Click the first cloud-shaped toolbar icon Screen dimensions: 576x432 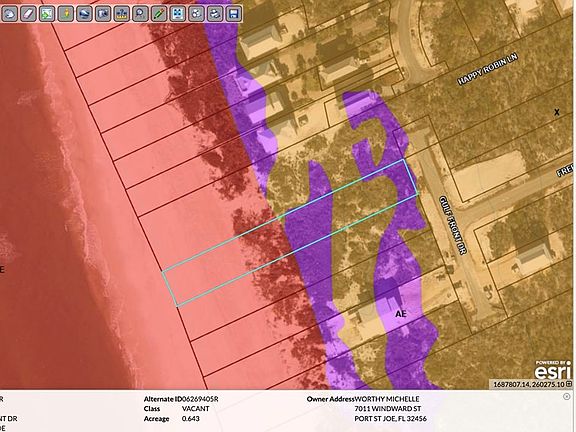10,14
